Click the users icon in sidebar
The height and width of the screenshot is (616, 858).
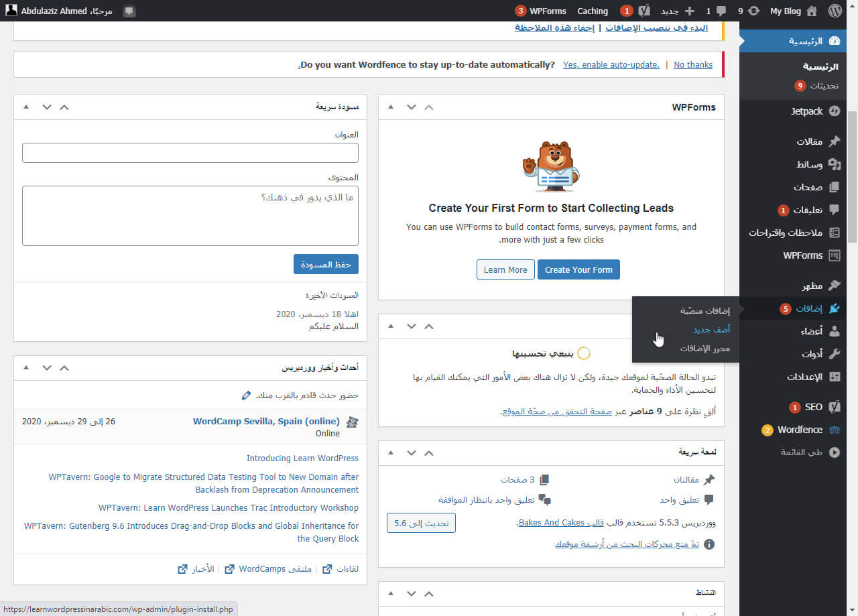835,331
